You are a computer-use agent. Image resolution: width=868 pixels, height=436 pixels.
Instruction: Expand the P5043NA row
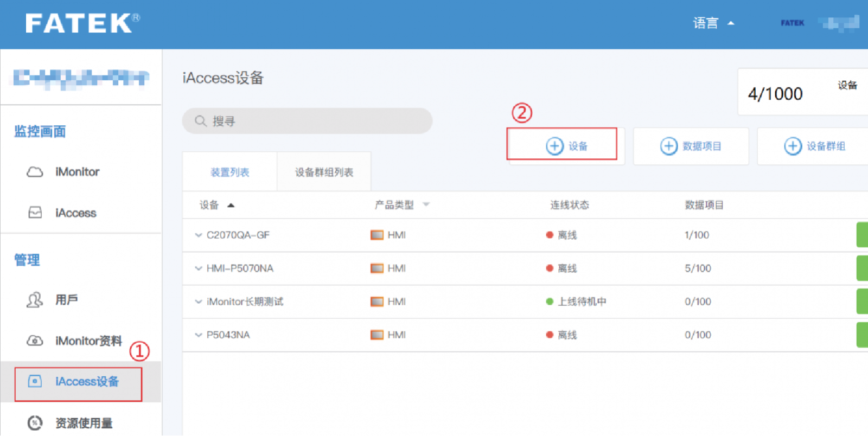(199, 335)
